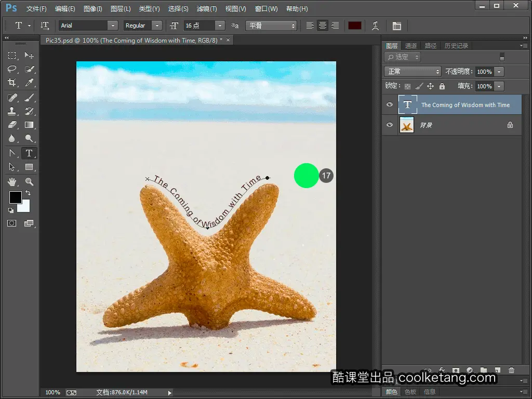Image resolution: width=532 pixels, height=399 pixels.
Task: Open the layer filter 选定 dropdown
Action: 403,57
